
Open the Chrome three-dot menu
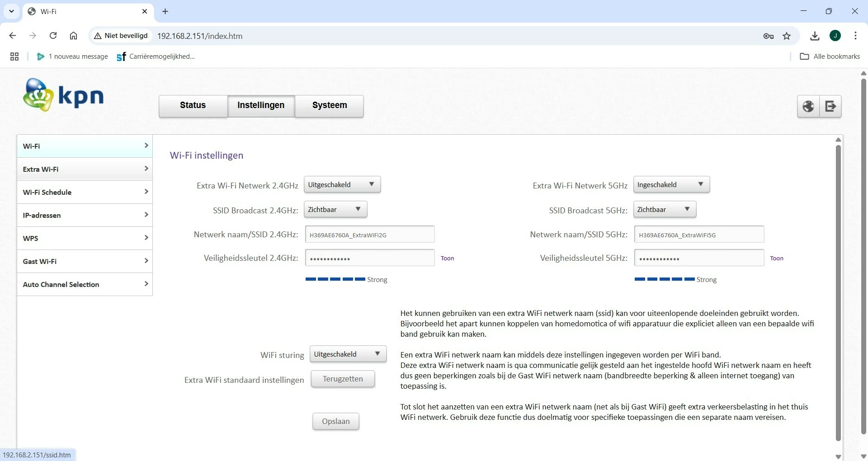(x=855, y=36)
